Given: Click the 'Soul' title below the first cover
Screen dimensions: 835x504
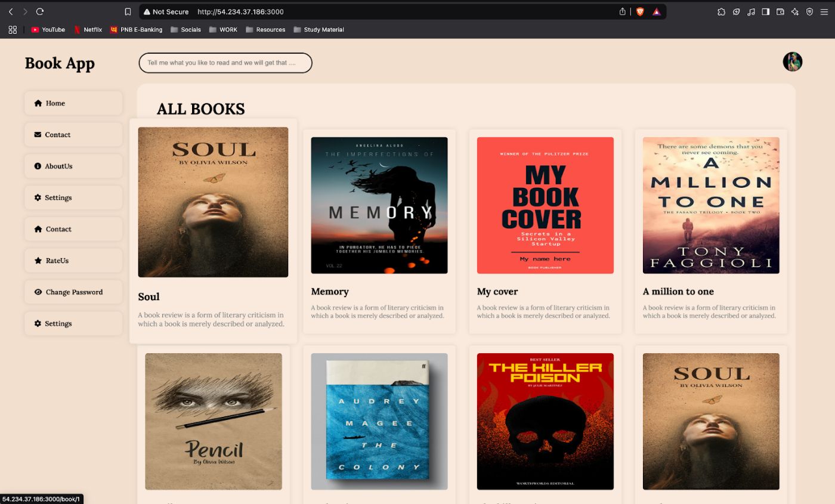Looking at the screenshot, I should click(149, 296).
